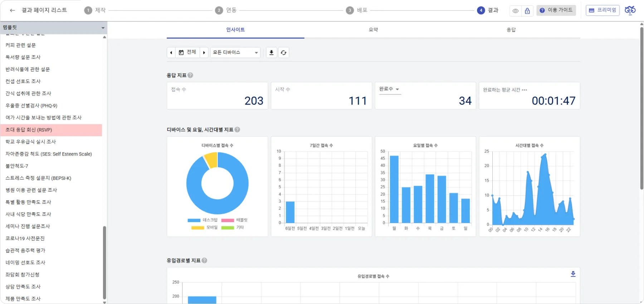Click help icon next to 응답 지표
Screen dimensions: 644x304
tap(190, 75)
